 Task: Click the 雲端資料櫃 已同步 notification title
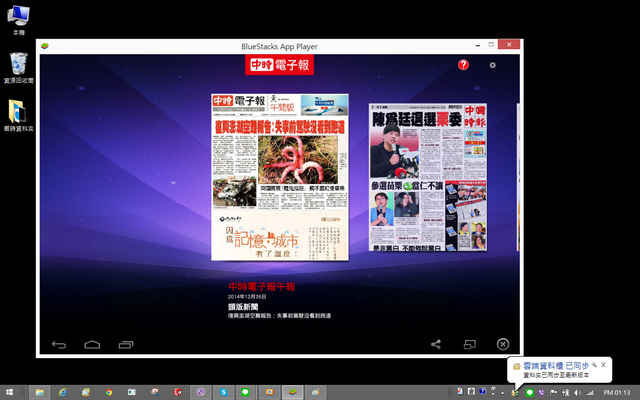[x=556, y=366]
